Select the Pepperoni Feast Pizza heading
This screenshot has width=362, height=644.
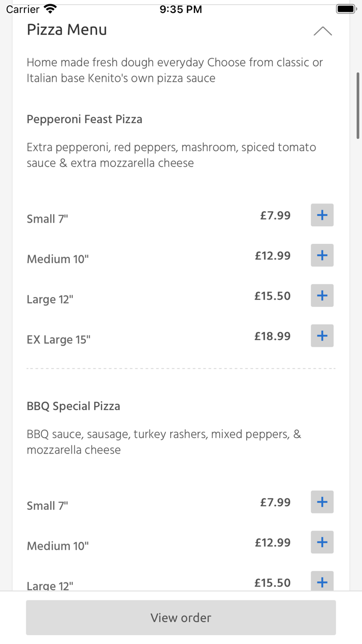(x=84, y=119)
